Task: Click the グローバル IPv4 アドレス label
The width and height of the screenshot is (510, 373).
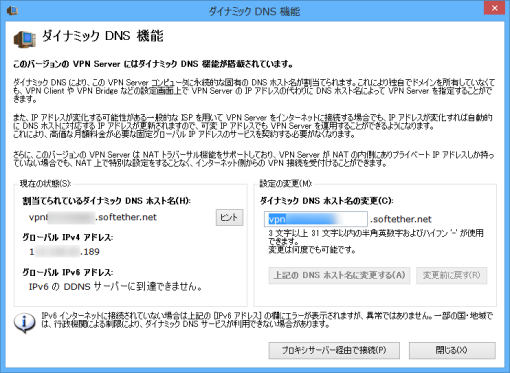Action: coord(68,237)
